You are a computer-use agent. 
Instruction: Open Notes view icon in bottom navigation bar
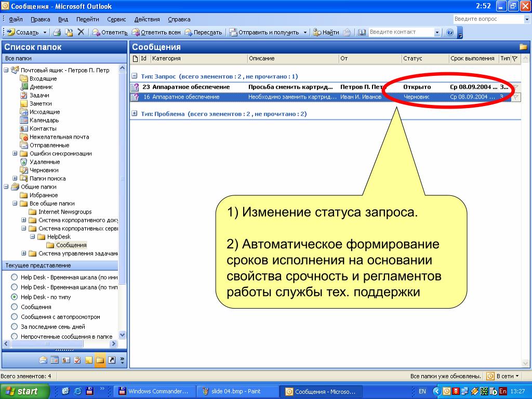pyautogui.click(x=88, y=360)
